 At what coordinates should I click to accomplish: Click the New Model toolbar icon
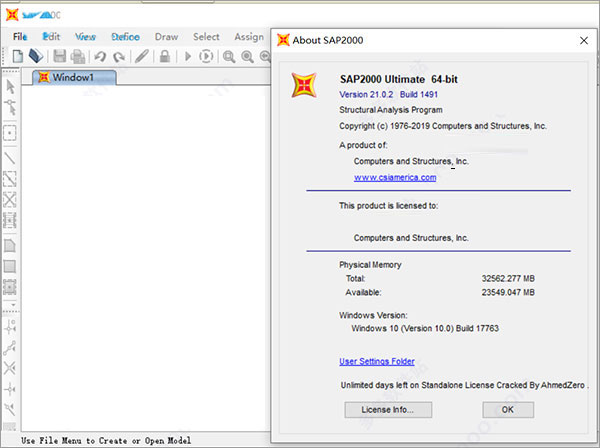coord(18,57)
